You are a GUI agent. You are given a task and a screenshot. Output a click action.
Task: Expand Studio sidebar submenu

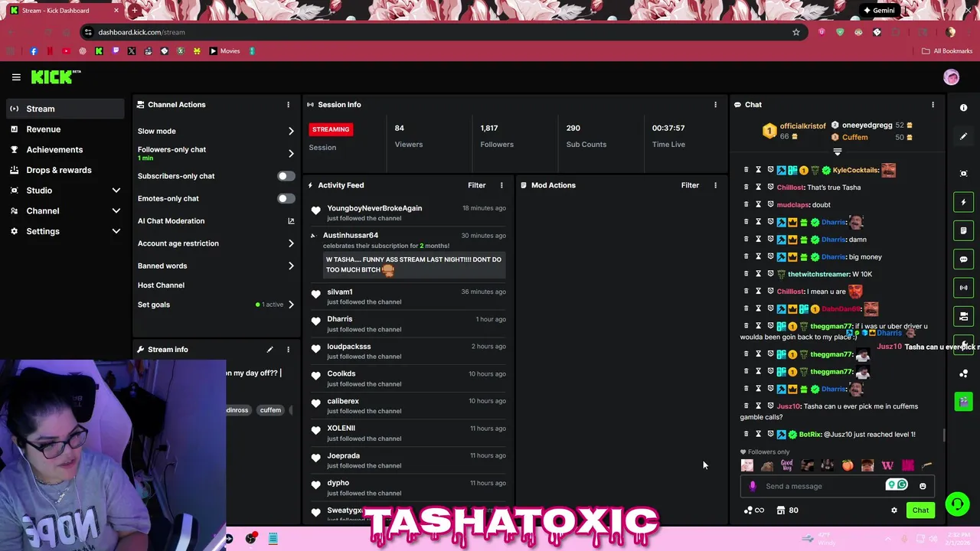point(116,191)
